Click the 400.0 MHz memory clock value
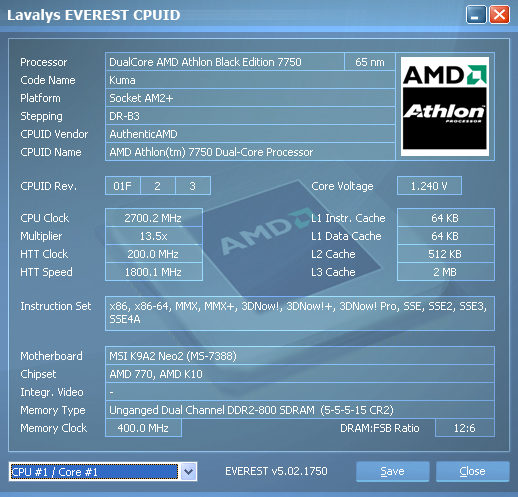This screenshot has width=518, height=497. click(x=143, y=428)
